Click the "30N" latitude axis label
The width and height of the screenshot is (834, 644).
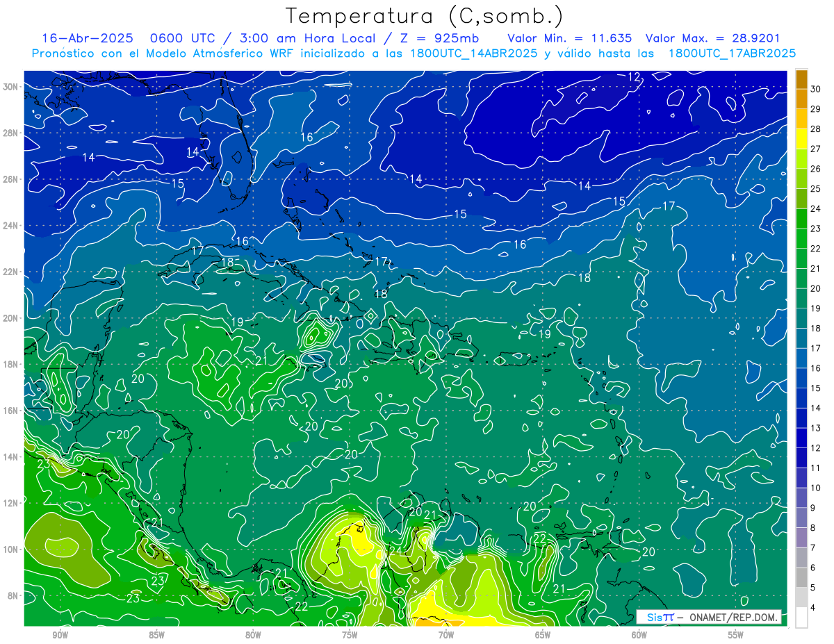12,87
